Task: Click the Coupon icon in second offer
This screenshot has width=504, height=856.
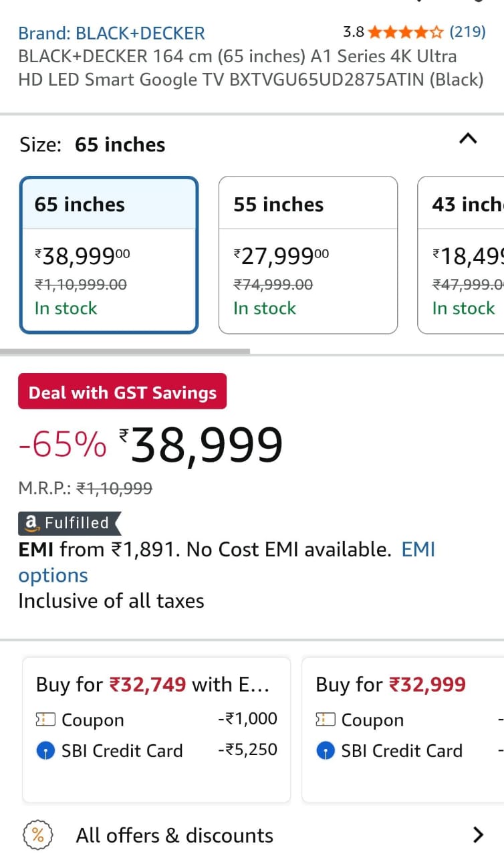Action: (x=326, y=720)
